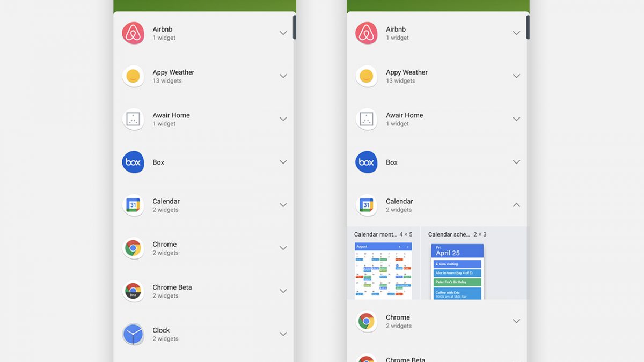The image size is (644, 362).
Task: Tap the Chrome icon in right panel
Action: pyautogui.click(x=367, y=321)
